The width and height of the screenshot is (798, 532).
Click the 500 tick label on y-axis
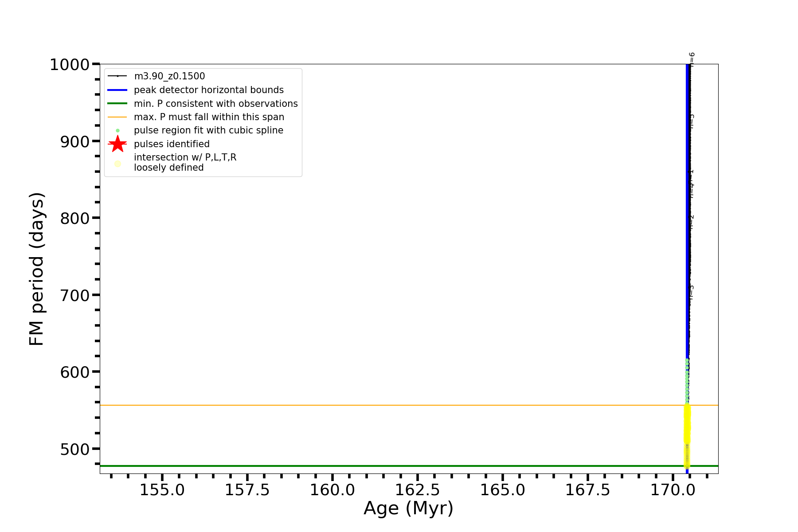point(75,449)
